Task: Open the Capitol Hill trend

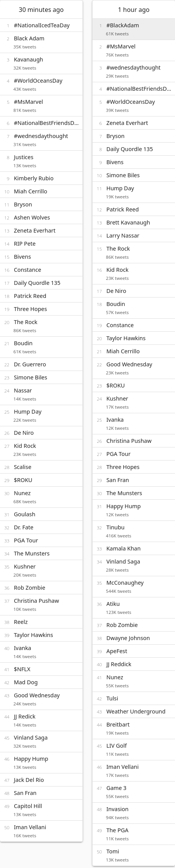Action: pos(41,810)
